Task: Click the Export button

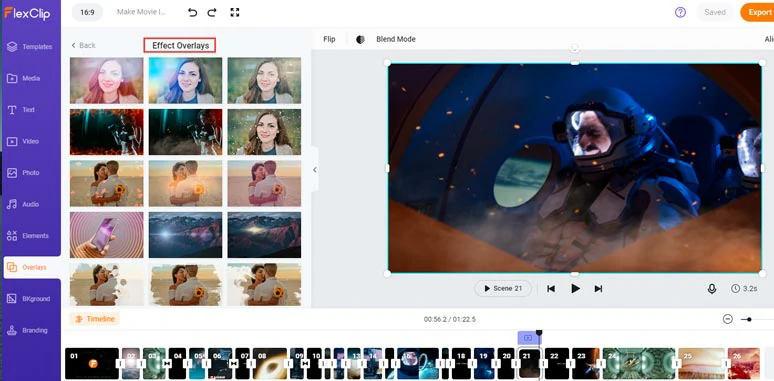Action: pyautogui.click(x=758, y=12)
